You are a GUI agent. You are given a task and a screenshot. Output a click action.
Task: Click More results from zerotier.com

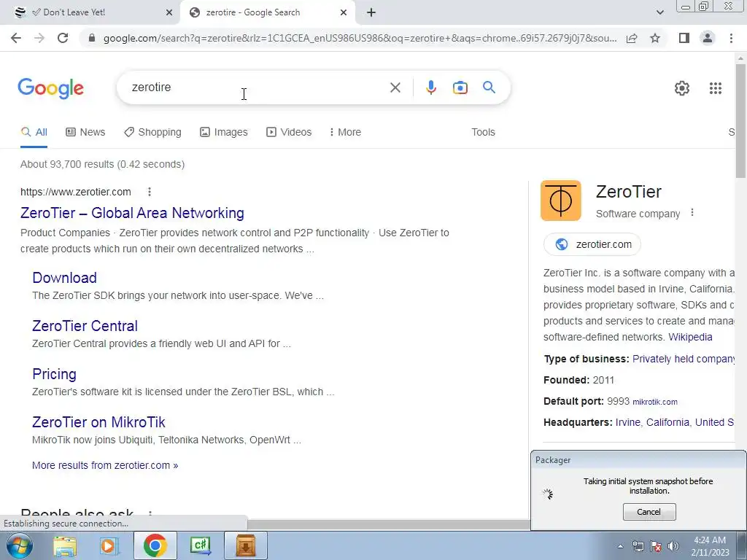pyautogui.click(x=105, y=465)
